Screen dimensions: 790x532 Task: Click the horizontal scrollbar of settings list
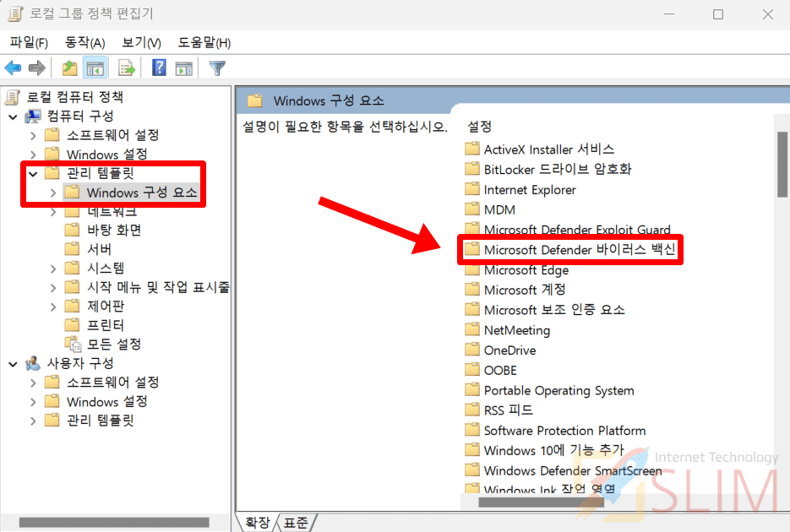click(541, 502)
